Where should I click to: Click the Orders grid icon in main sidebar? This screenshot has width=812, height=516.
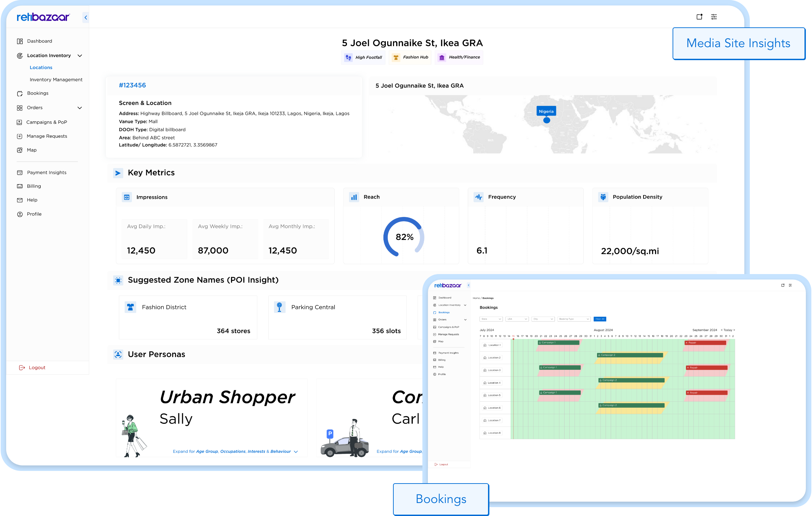pyautogui.click(x=20, y=108)
